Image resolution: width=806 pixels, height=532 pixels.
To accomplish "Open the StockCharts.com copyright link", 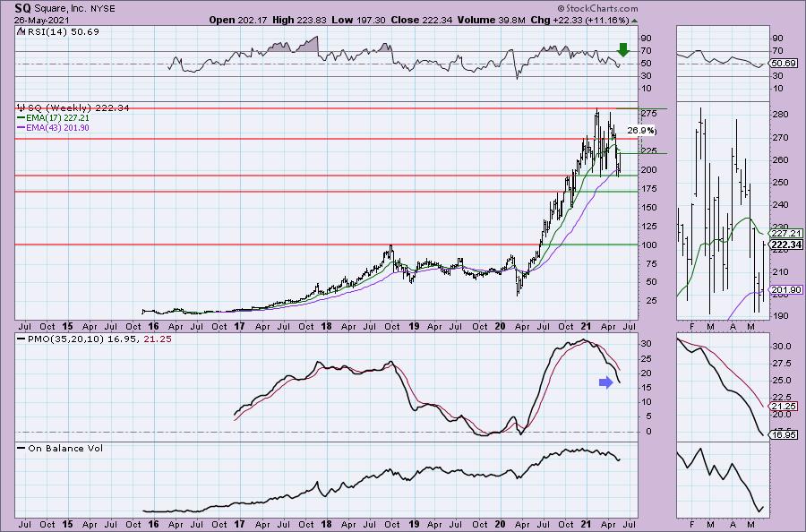I will (598, 8).
